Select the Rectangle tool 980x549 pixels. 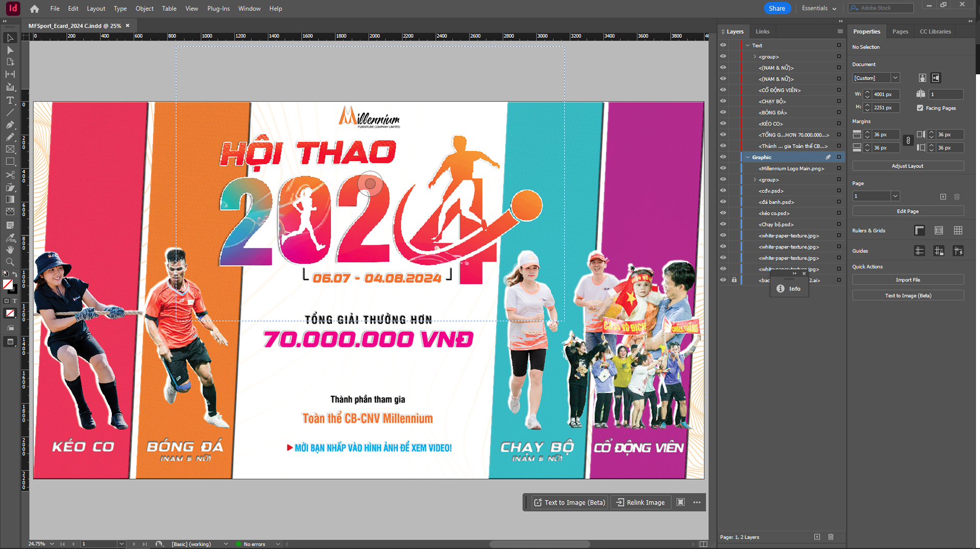point(10,162)
